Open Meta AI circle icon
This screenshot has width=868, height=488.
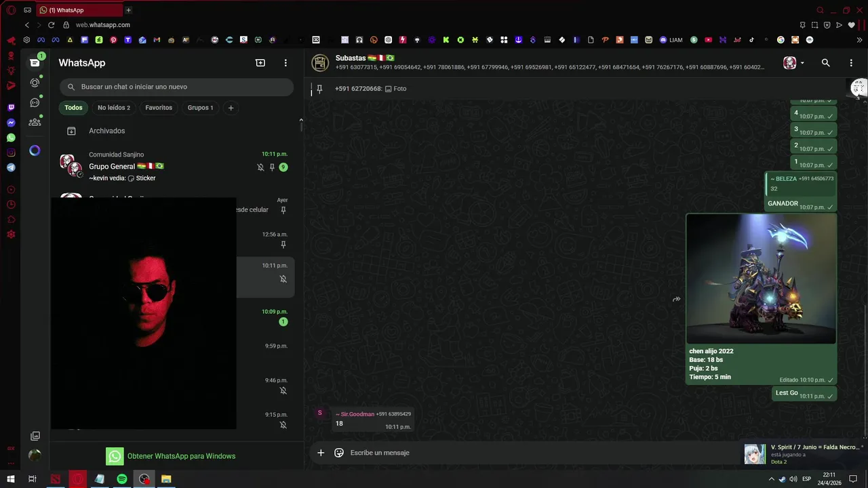pyautogui.click(x=35, y=150)
